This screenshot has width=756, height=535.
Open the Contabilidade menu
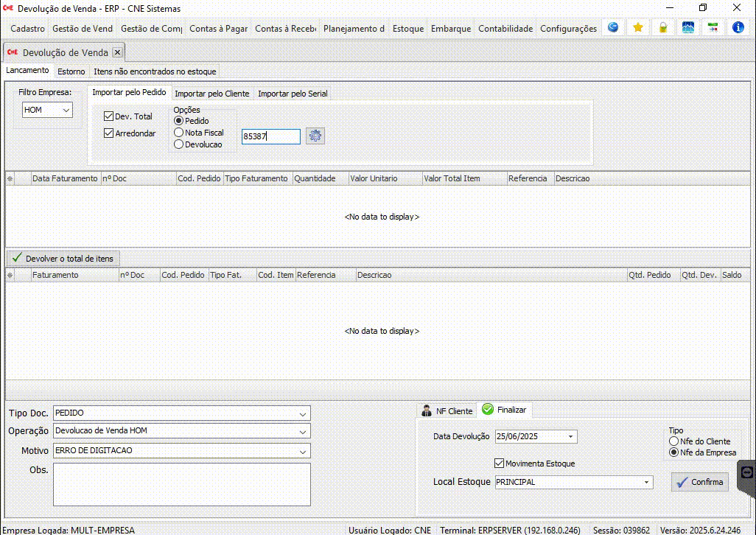pyautogui.click(x=505, y=29)
